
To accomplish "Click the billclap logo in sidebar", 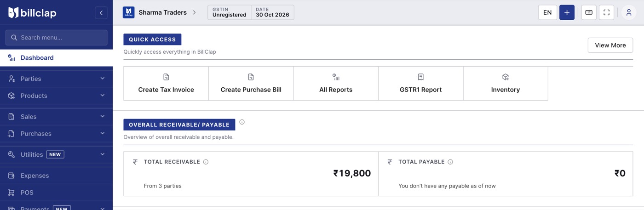I will [32, 13].
